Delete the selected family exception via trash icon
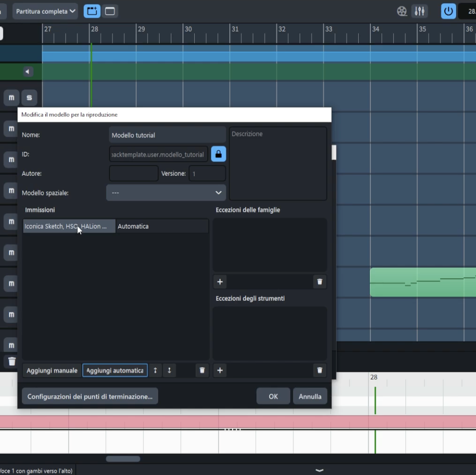The image size is (476, 475). tap(319, 282)
